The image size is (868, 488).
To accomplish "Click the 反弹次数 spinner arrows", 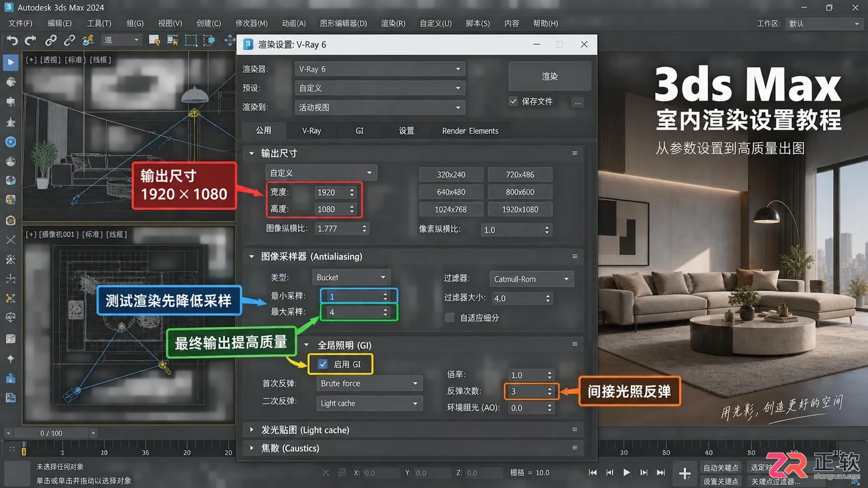I will pyautogui.click(x=549, y=391).
